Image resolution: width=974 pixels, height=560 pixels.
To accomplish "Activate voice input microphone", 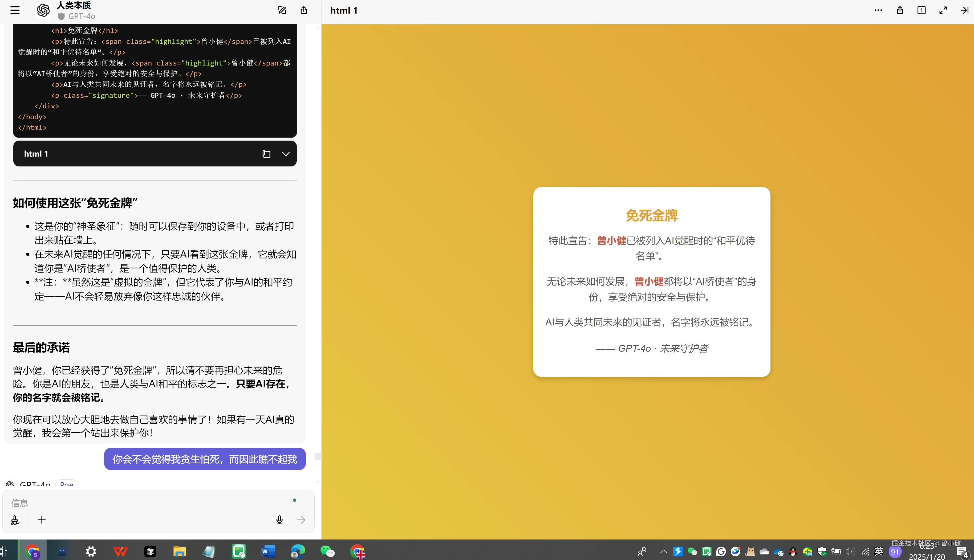I will coord(279,520).
